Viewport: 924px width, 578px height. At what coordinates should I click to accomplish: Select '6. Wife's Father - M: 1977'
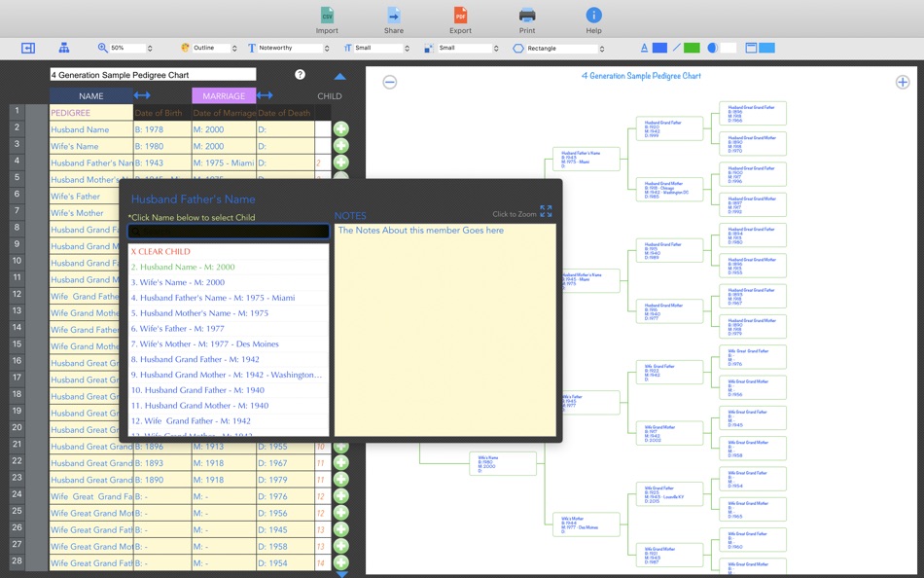tap(229, 328)
